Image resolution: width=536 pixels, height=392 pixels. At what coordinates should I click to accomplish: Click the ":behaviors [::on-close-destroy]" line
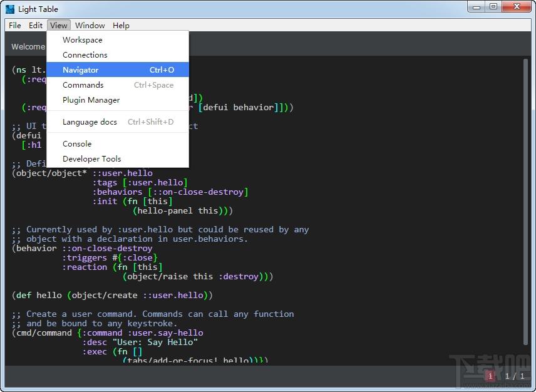(170, 192)
